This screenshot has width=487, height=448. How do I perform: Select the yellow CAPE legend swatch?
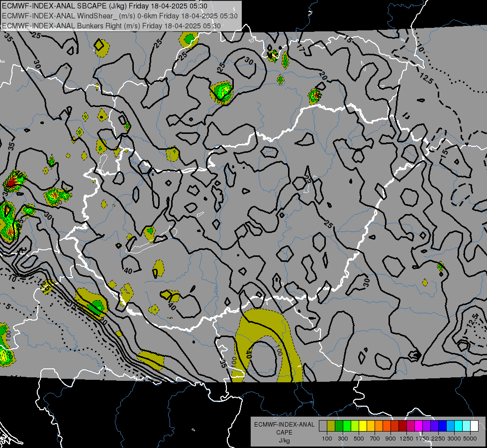point(363,426)
